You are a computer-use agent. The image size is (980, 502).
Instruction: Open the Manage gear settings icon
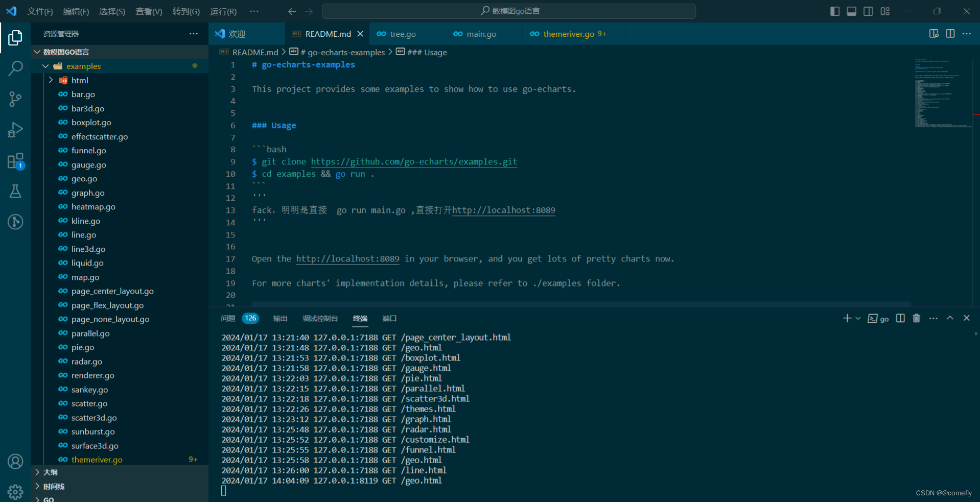pyautogui.click(x=15, y=492)
